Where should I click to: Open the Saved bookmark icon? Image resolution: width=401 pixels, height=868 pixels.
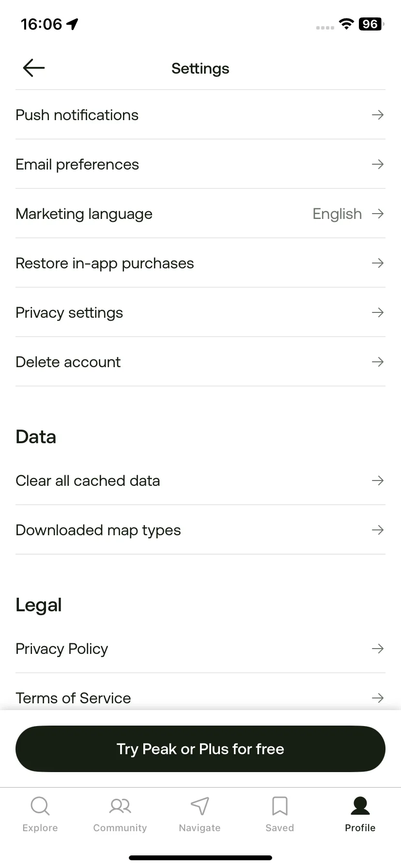pos(280,806)
